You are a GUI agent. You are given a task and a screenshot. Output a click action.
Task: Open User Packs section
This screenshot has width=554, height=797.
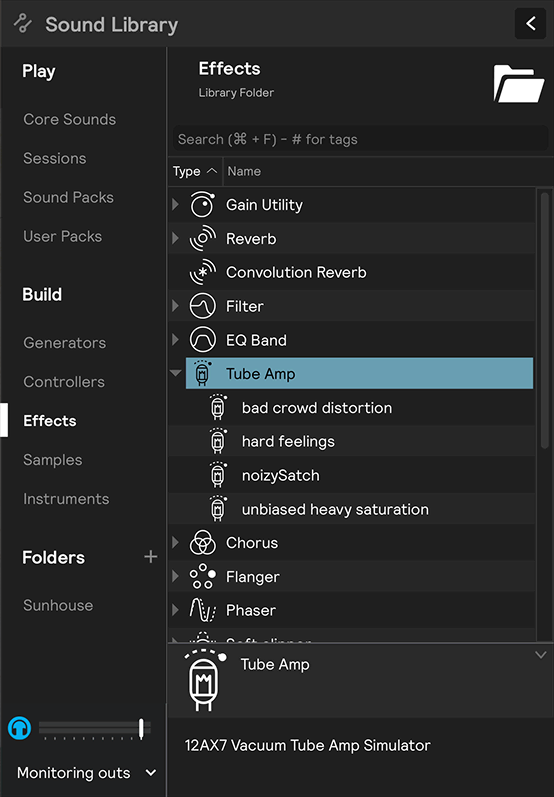63,236
